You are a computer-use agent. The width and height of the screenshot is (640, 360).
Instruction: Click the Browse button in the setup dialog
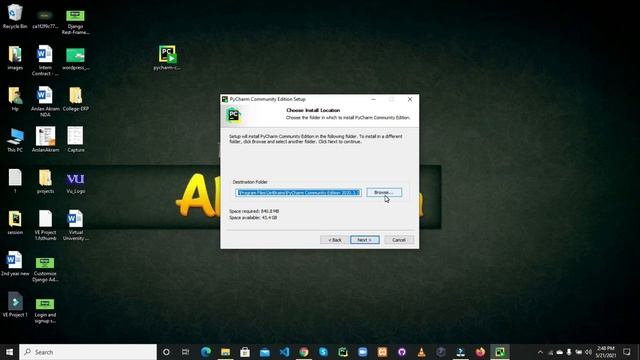tap(384, 192)
